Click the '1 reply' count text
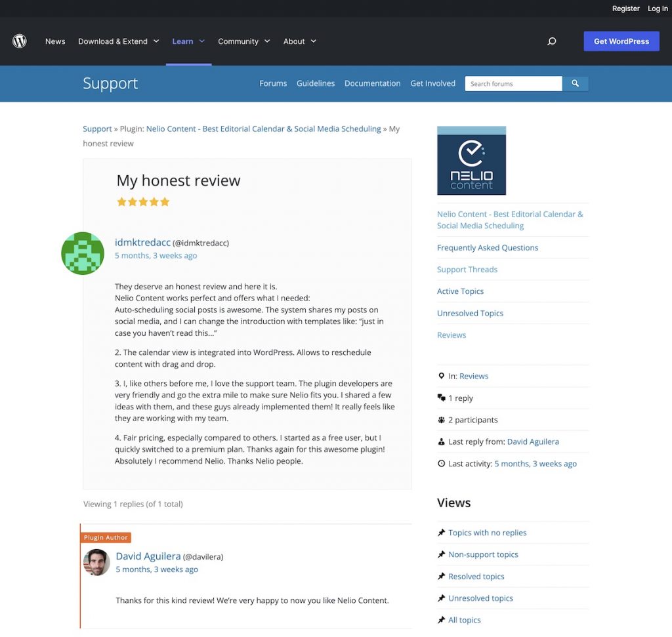672x637 pixels. tap(461, 398)
